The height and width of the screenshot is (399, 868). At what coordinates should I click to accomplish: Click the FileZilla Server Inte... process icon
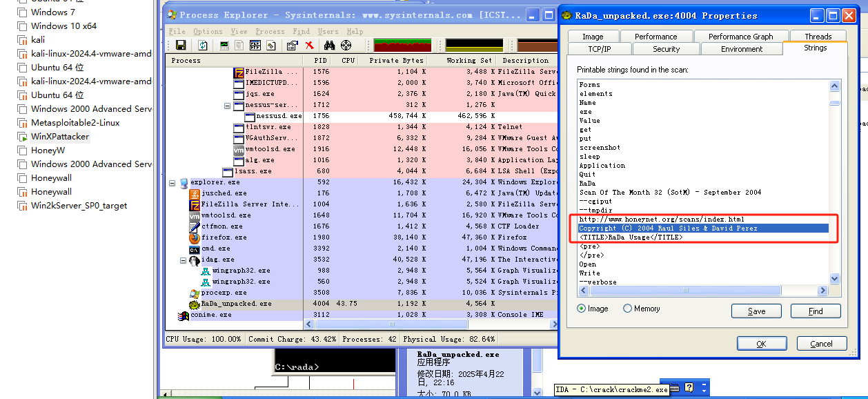pyautogui.click(x=195, y=204)
